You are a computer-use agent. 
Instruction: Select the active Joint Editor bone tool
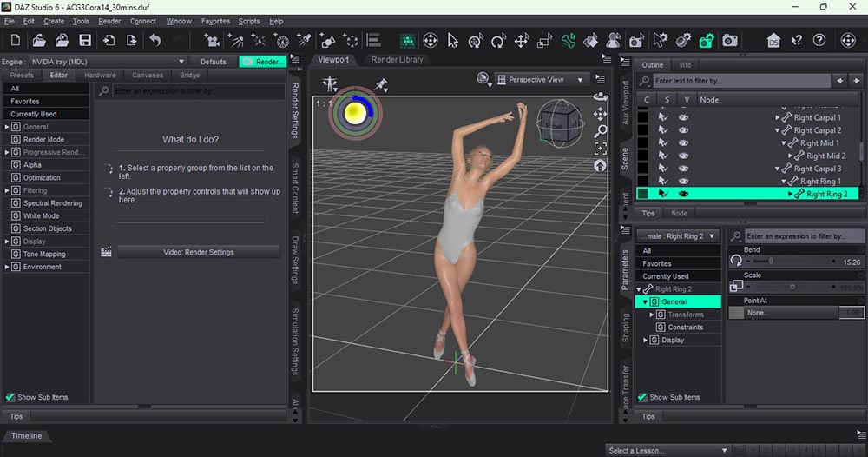[568, 41]
